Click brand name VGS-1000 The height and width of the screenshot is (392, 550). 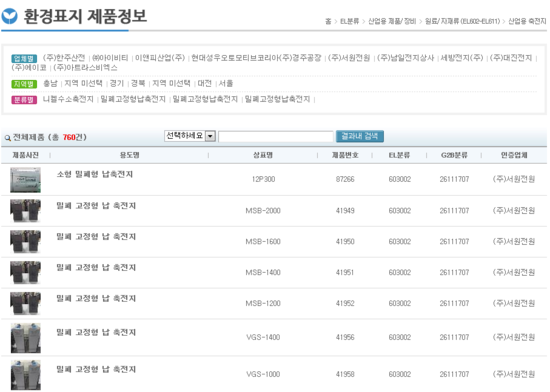point(263,374)
